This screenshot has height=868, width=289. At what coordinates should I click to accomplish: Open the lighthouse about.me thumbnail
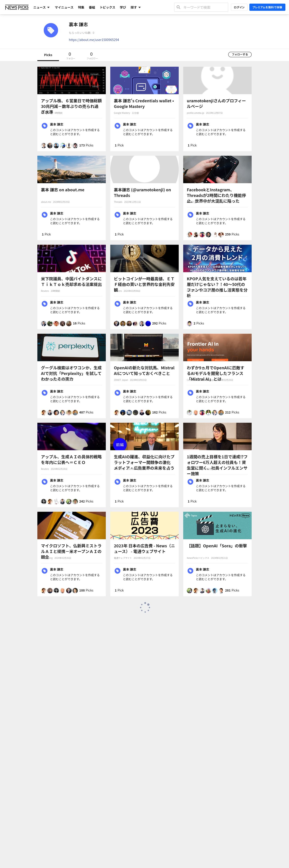coord(72,169)
